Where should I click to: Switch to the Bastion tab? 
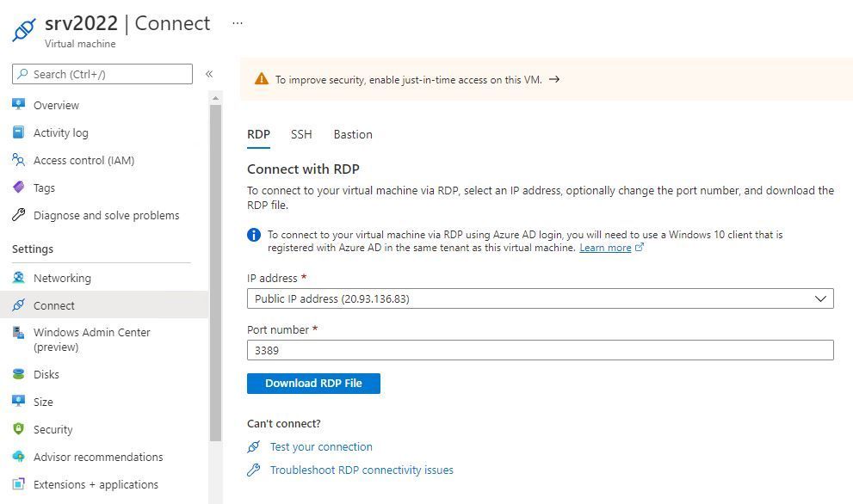click(x=353, y=134)
